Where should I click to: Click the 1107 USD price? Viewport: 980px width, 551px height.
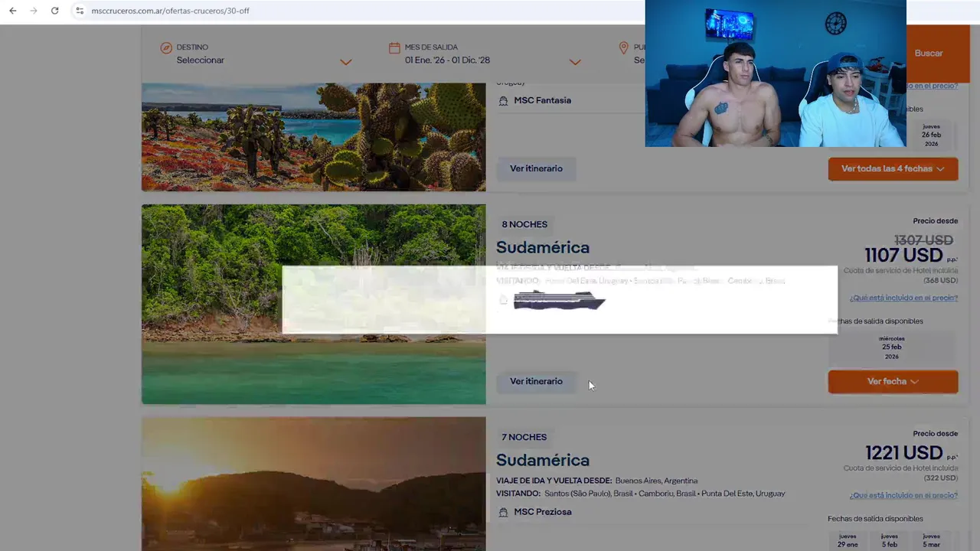(903, 255)
